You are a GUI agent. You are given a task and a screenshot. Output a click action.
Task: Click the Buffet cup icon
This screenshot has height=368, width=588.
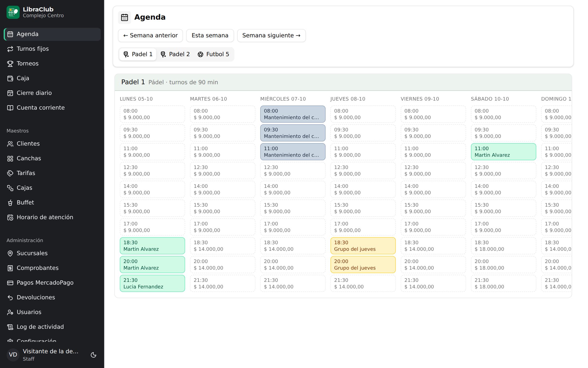pos(10,203)
